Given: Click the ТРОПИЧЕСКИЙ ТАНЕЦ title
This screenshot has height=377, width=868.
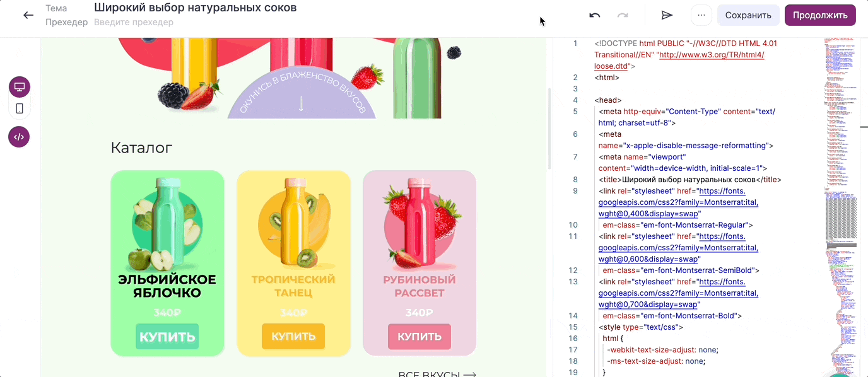Looking at the screenshot, I should coord(293,286).
